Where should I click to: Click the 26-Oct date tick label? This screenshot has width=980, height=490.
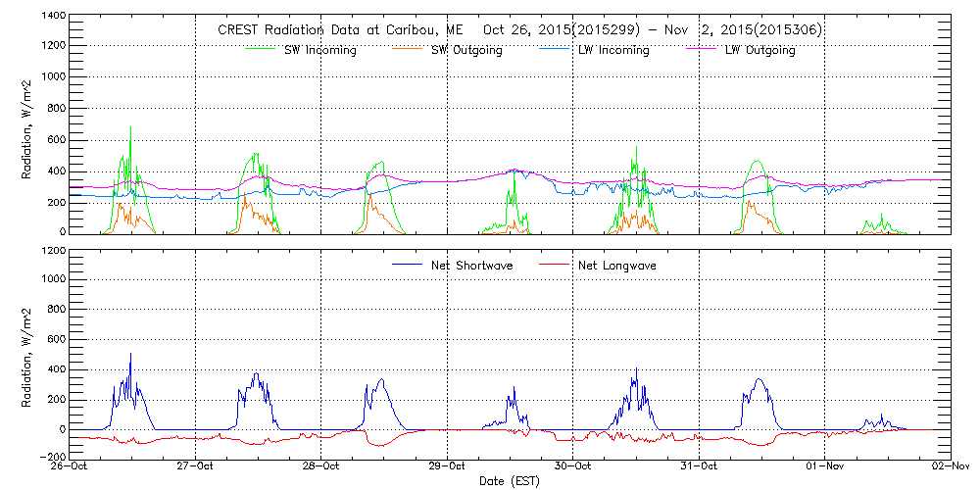click(71, 468)
